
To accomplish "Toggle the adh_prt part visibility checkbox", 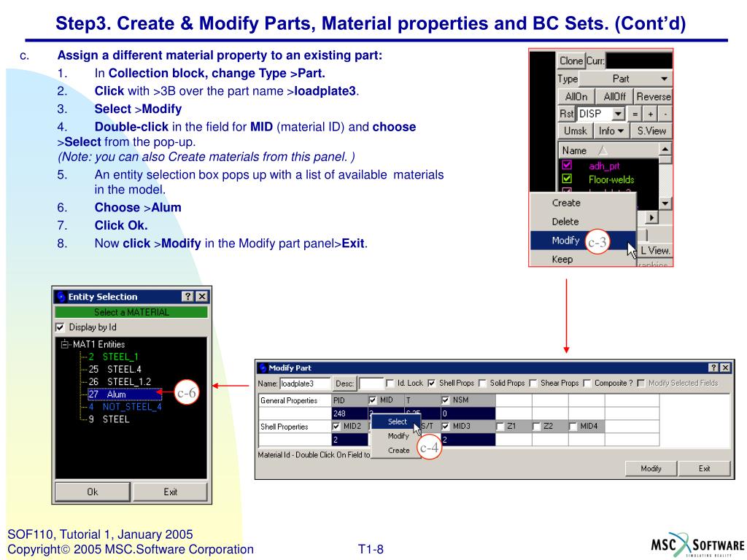I will [567, 166].
